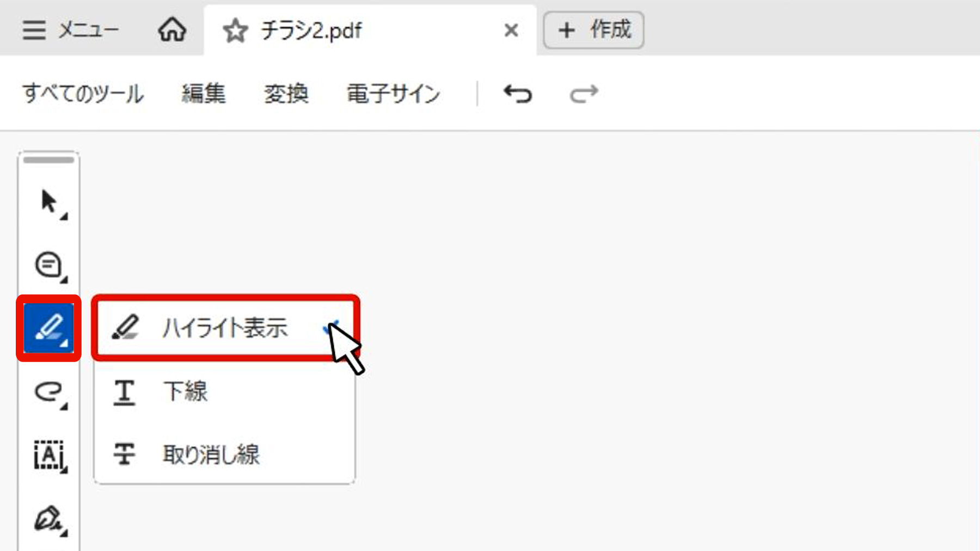
Task: Click the + 作成 button
Action: (593, 30)
